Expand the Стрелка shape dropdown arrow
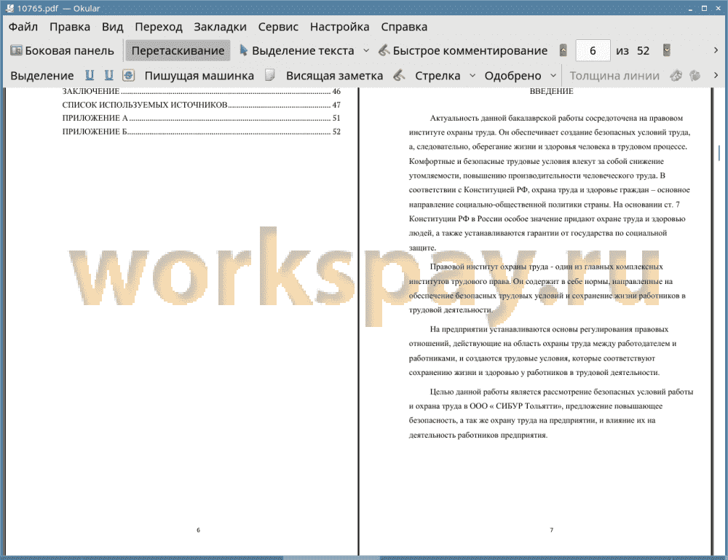The width and height of the screenshot is (728, 560). [x=472, y=76]
